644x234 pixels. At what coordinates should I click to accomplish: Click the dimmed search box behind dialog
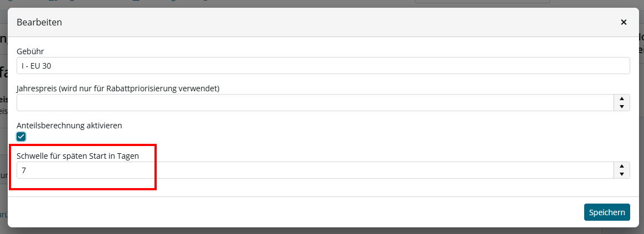click(482, 2)
